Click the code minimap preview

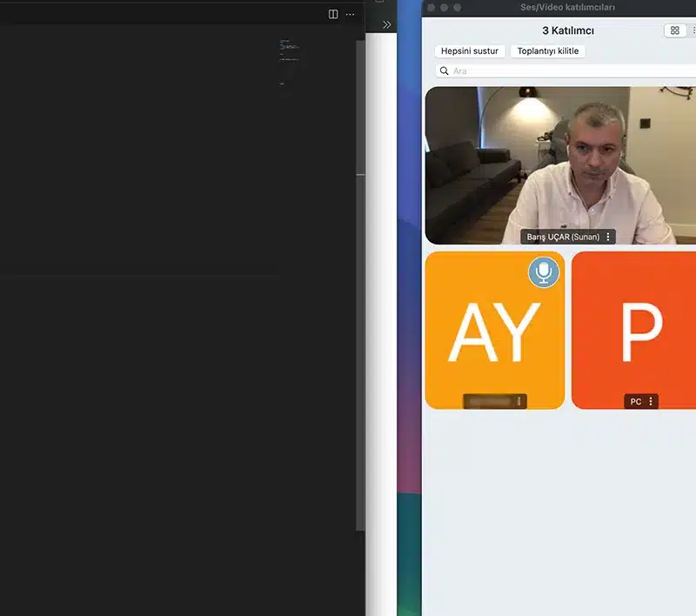coord(291,62)
